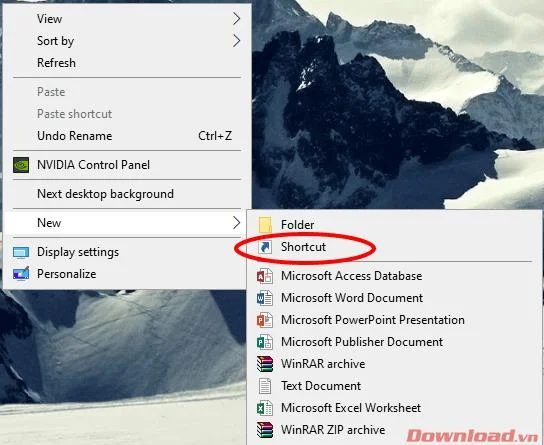This screenshot has height=445, width=544.
Task: Click the Shortcut arrow icon
Action: 265,247
